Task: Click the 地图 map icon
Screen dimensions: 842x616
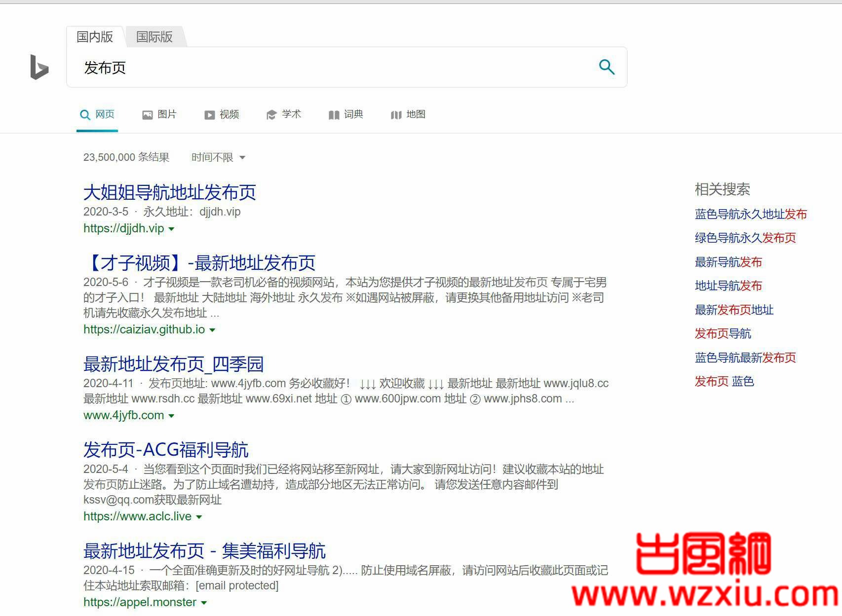Action: click(396, 115)
